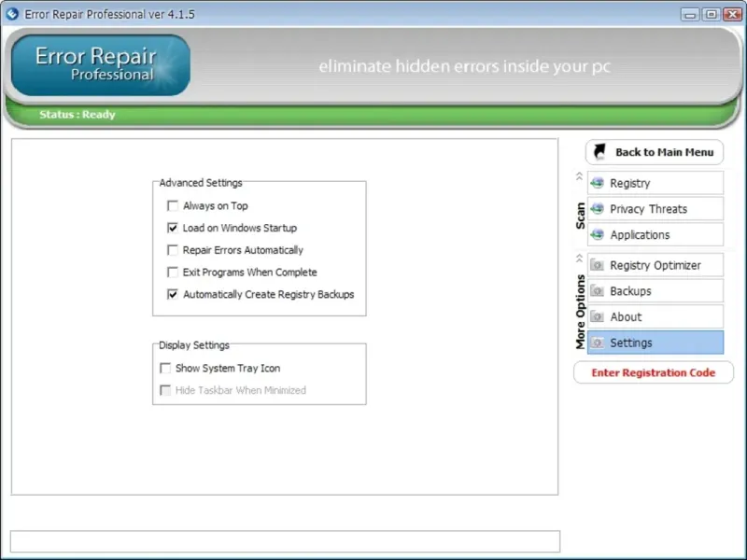747x560 pixels.
Task: Check Exit Programs When Complete
Action: 173,273
